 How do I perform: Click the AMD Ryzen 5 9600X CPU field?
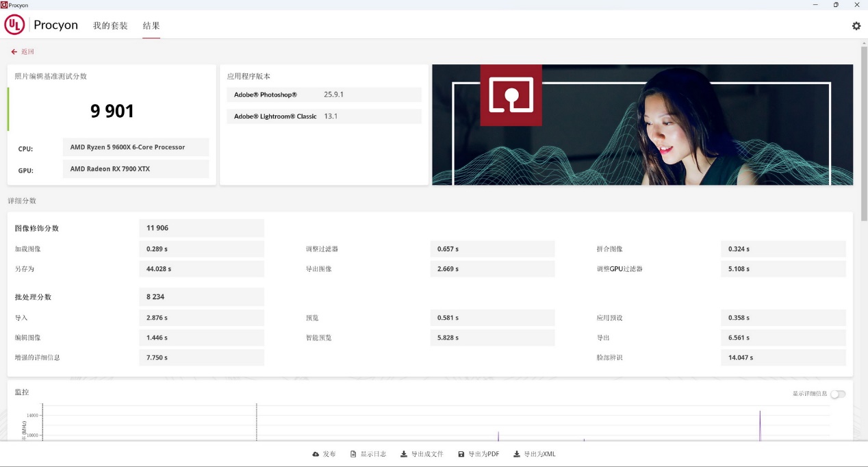tap(136, 147)
